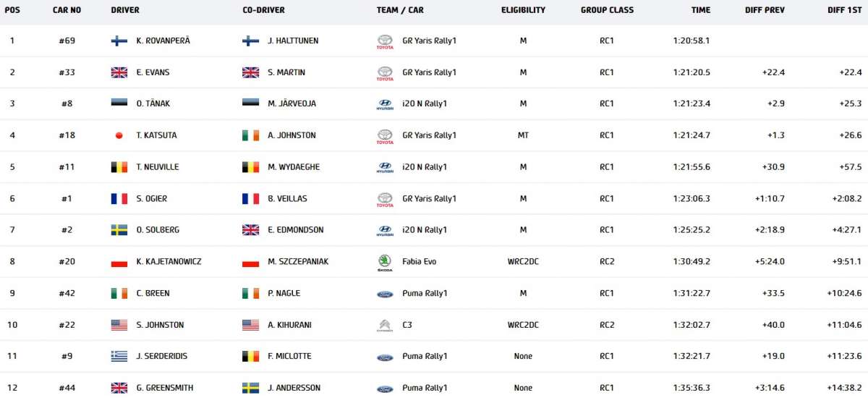
Task: Click the DIFF 1ST column header
Action: [x=844, y=10]
